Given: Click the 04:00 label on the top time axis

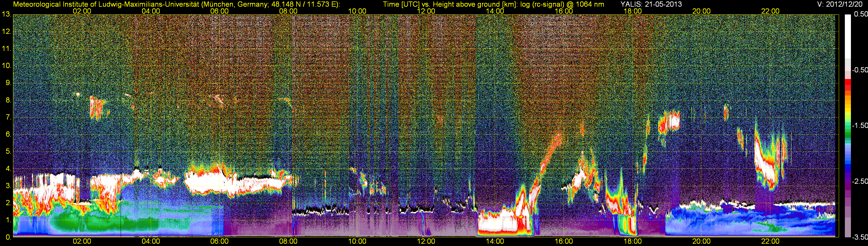Looking at the screenshot, I should click(151, 11).
